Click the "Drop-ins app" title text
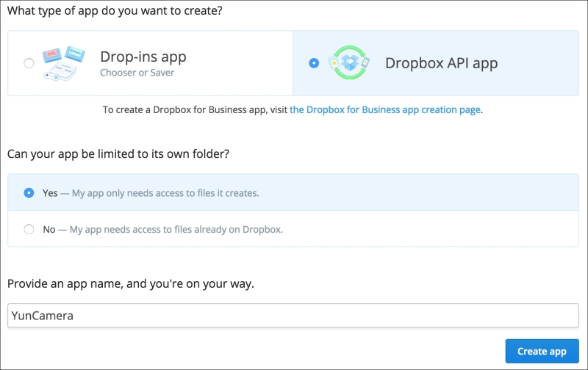 pyautogui.click(x=143, y=57)
